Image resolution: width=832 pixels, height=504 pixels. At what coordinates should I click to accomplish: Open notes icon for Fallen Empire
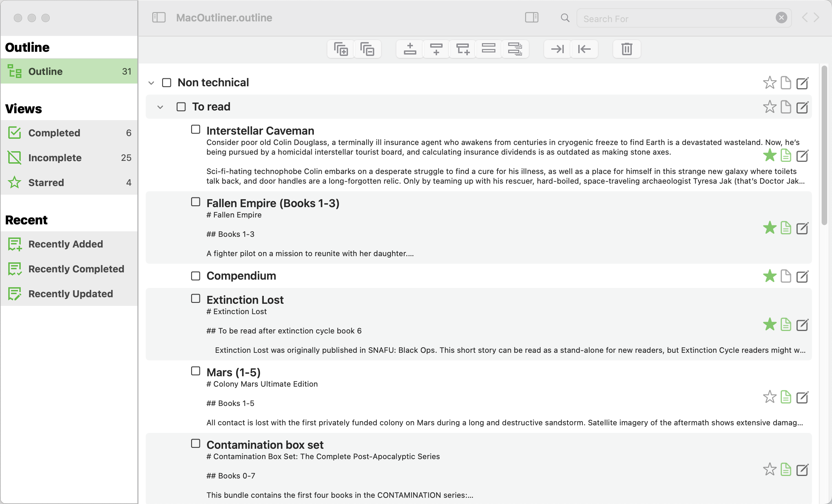(x=786, y=228)
